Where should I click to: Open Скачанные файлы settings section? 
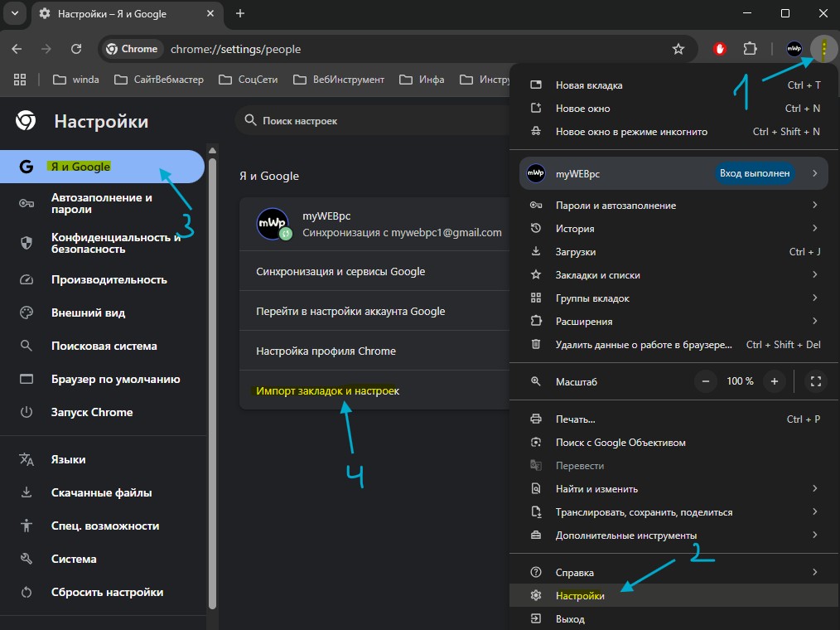(103, 492)
